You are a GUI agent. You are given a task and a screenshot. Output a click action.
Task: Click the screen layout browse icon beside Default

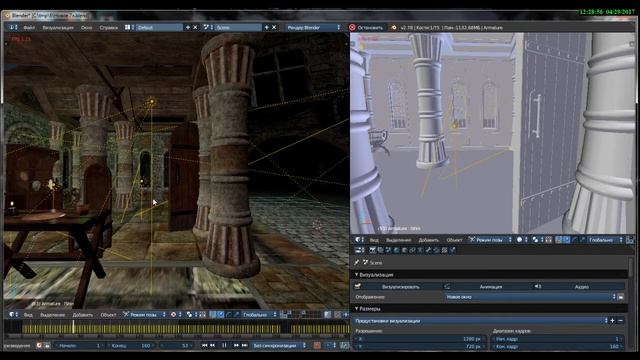pos(129,27)
